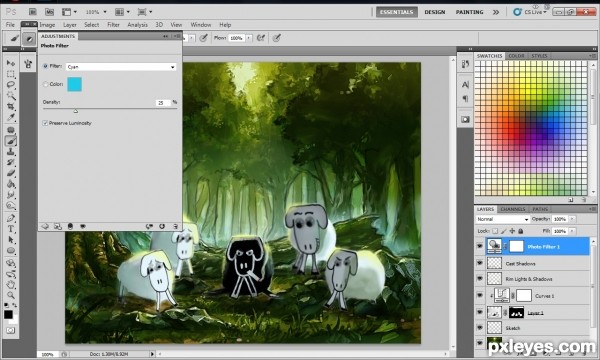Select the Crop tool
Viewport: 600px width, 360px height.
coord(11,106)
